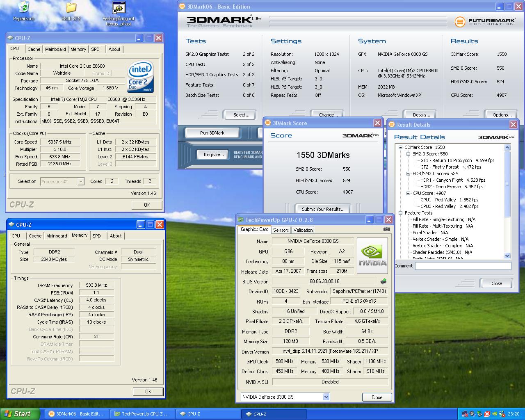Click the safely remove hardware tray icon
Screen dimensions: 525x420
479,414
